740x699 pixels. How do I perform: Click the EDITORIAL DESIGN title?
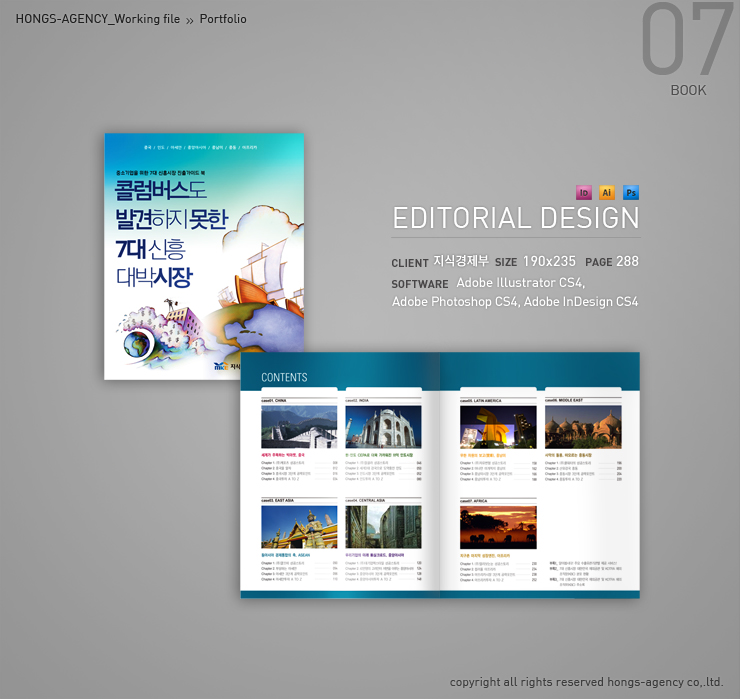click(x=515, y=218)
